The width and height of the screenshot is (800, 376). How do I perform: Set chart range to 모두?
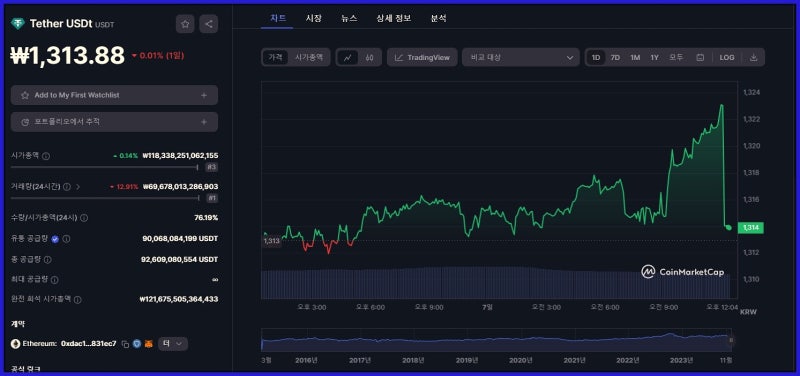tap(676, 58)
